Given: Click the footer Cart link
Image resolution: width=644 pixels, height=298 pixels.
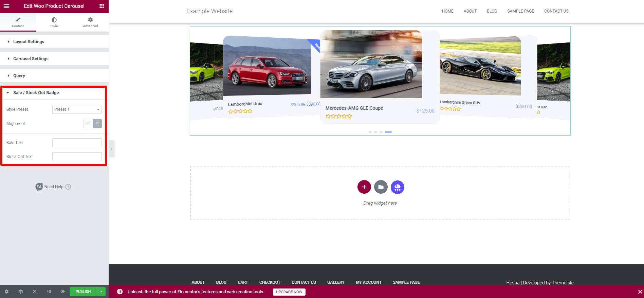Looking at the screenshot, I should 243,282.
